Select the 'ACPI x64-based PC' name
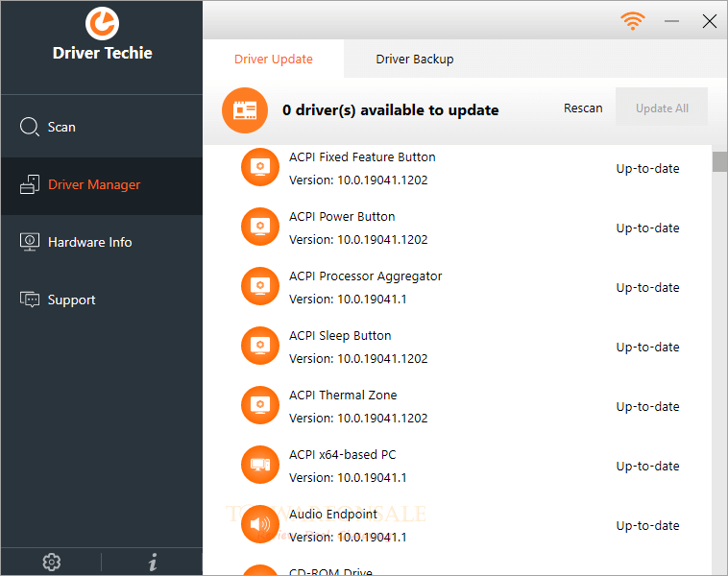 342,454
